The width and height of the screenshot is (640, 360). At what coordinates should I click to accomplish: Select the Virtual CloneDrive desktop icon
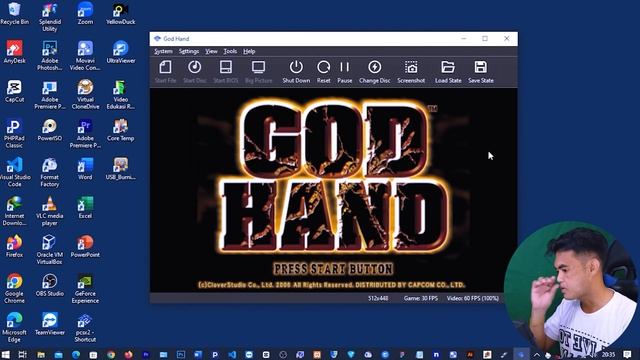click(x=85, y=95)
